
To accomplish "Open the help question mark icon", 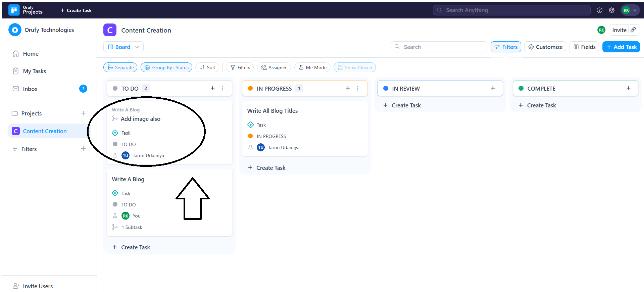I will (x=599, y=10).
